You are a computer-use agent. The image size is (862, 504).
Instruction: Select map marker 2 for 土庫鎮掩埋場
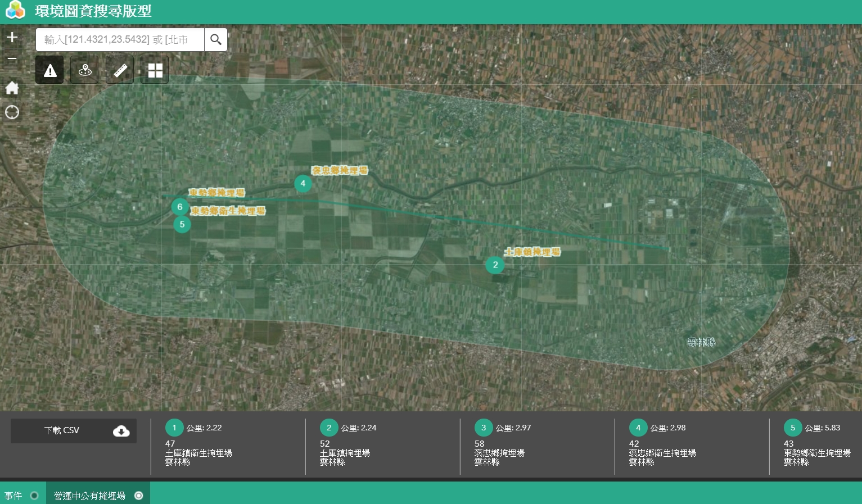coord(495,265)
